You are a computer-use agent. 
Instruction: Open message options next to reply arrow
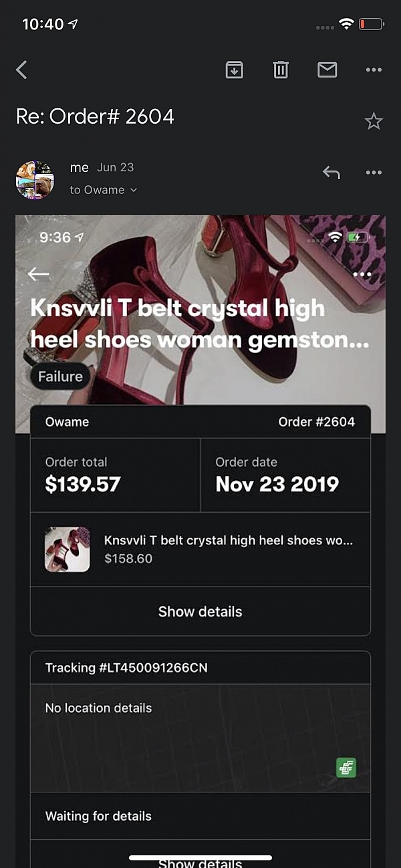point(374,173)
